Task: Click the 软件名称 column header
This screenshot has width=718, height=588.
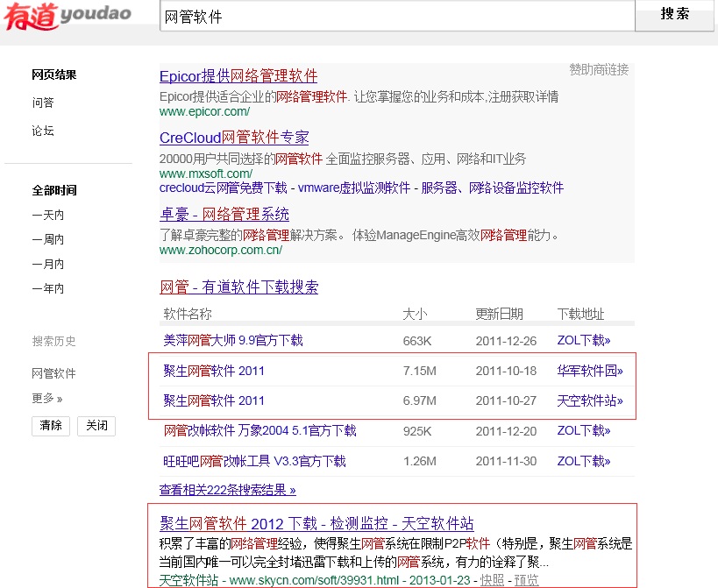Action: click(x=188, y=314)
